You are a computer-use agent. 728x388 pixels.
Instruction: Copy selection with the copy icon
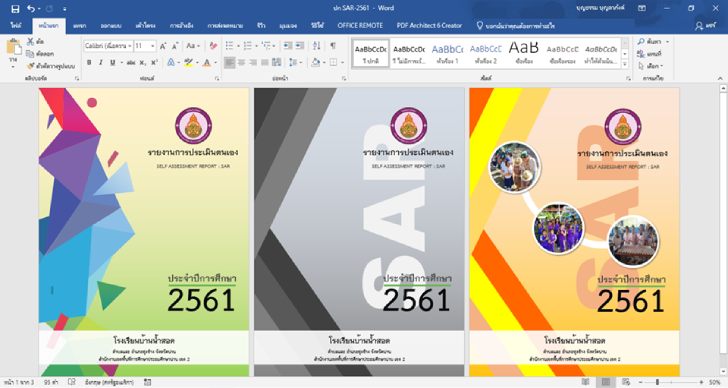click(x=31, y=54)
